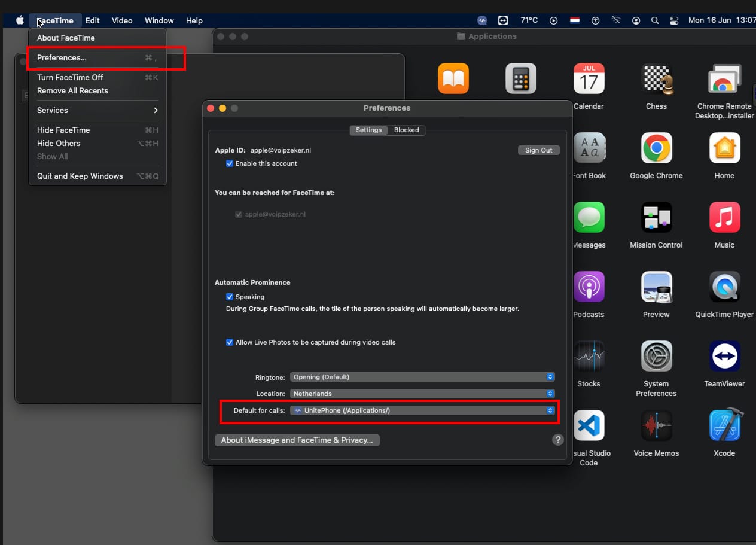Select the Settings tab

click(368, 130)
